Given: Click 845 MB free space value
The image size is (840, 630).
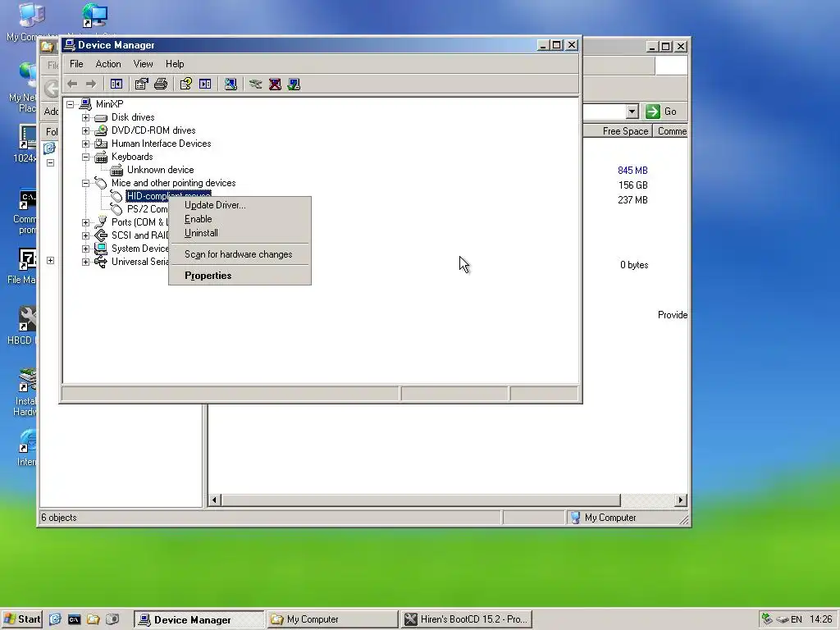Looking at the screenshot, I should click(632, 171).
